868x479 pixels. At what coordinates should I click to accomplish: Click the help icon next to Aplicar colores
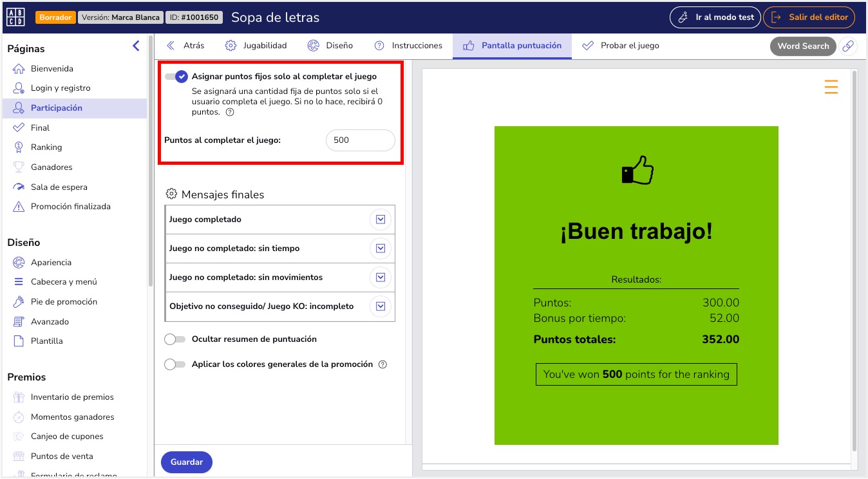pos(382,364)
